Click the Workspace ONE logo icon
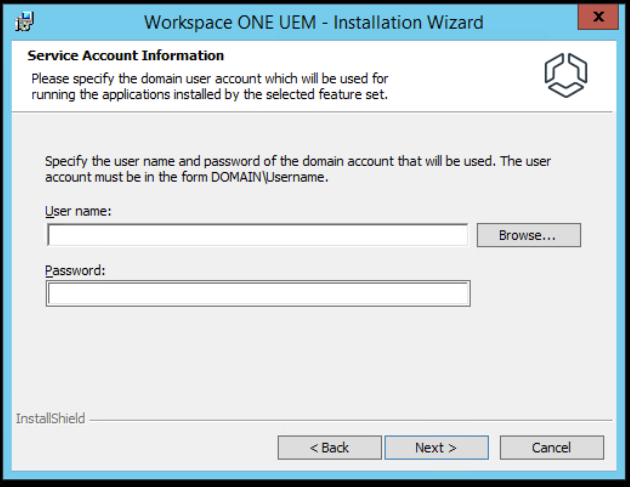The image size is (630, 487). [566, 75]
